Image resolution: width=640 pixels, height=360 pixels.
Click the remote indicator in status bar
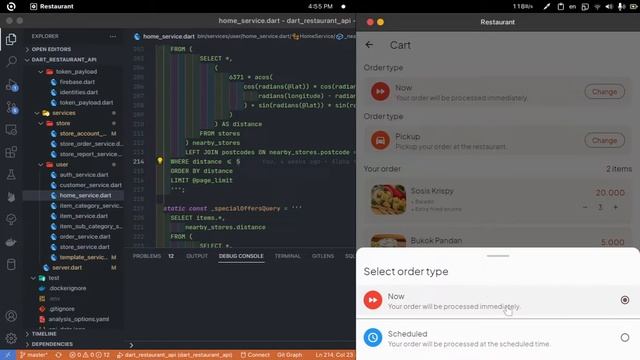pos(8,355)
